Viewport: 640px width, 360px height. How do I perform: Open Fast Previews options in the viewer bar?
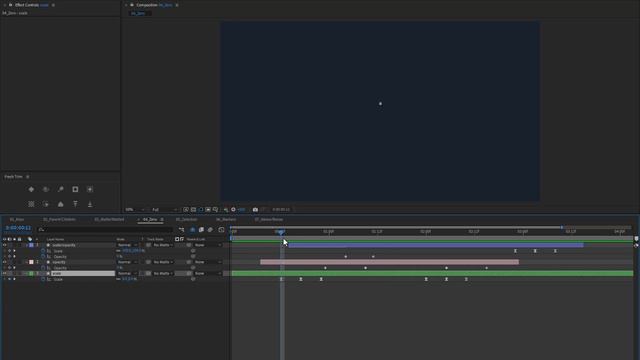[x=186, y=209]
